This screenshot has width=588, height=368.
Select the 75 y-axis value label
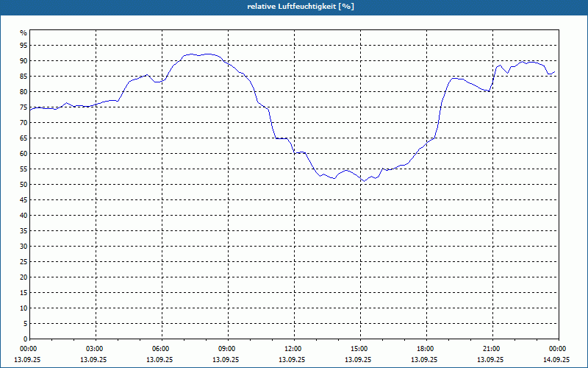[24, 107]
